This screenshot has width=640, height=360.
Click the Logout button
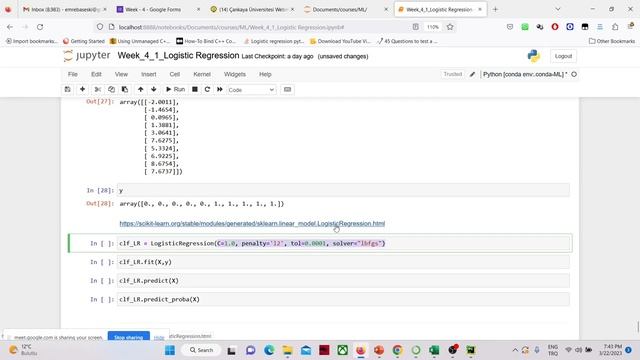(x=563, y=56)
